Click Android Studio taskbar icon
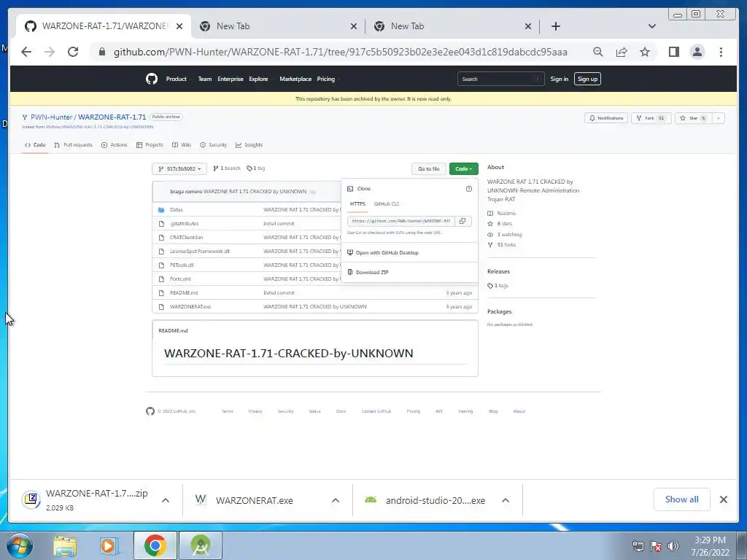 click(201, 545)
